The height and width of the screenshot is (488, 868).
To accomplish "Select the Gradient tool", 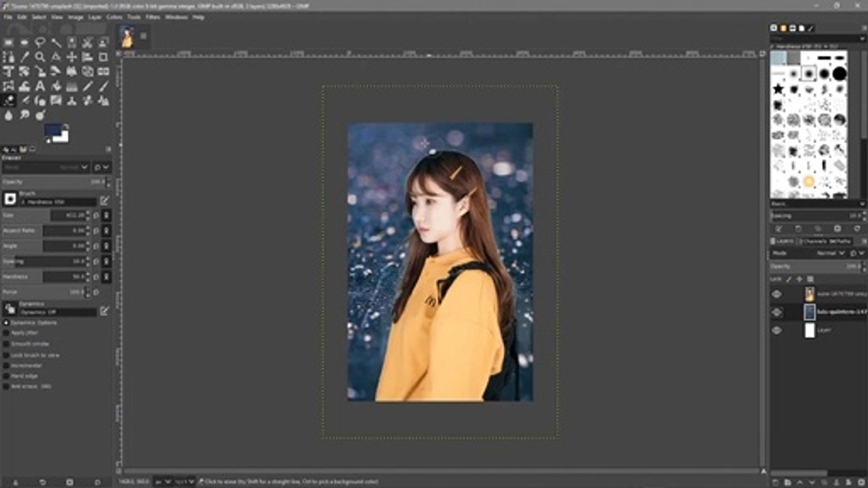I will tap(72, 86).
